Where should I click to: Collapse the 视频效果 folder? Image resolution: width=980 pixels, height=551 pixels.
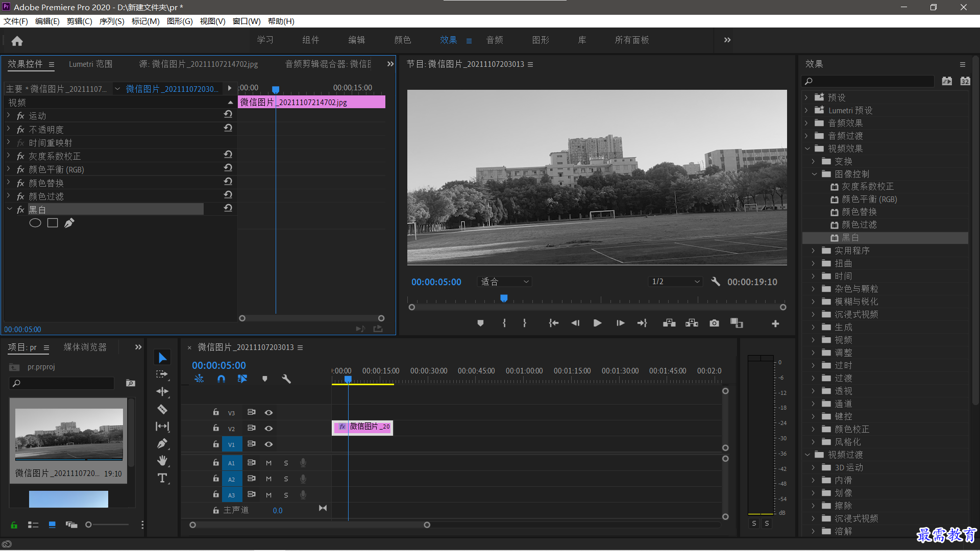807,148
